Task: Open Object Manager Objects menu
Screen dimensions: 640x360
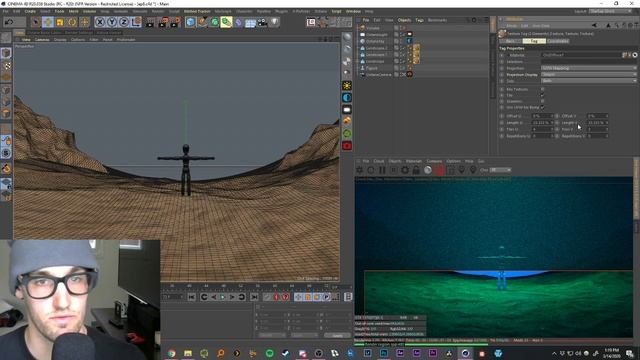Action: 404,20
